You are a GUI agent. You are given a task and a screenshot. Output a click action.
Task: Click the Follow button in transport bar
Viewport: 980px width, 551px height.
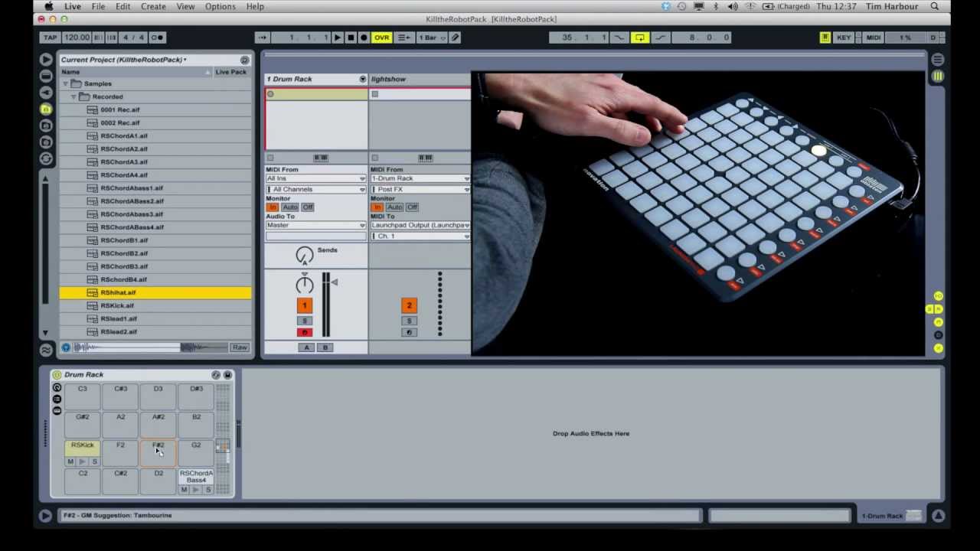click(x=262, y=37)
